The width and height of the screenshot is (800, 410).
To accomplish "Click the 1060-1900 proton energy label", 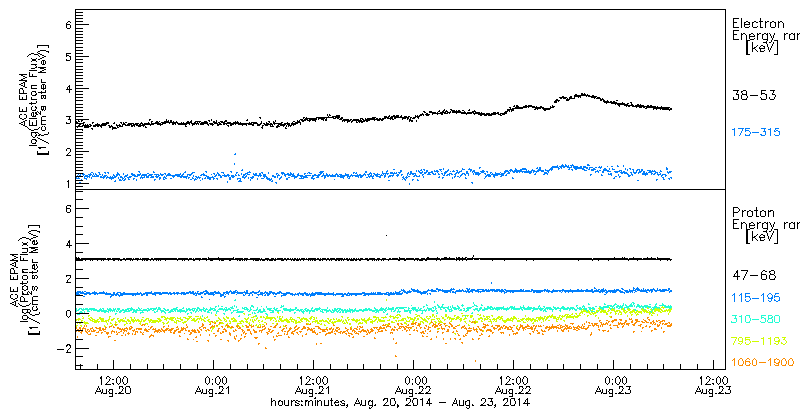I will click(763, 363).
